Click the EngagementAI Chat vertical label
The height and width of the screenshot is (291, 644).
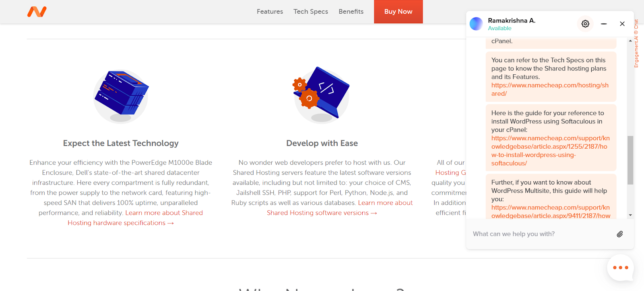636,43
